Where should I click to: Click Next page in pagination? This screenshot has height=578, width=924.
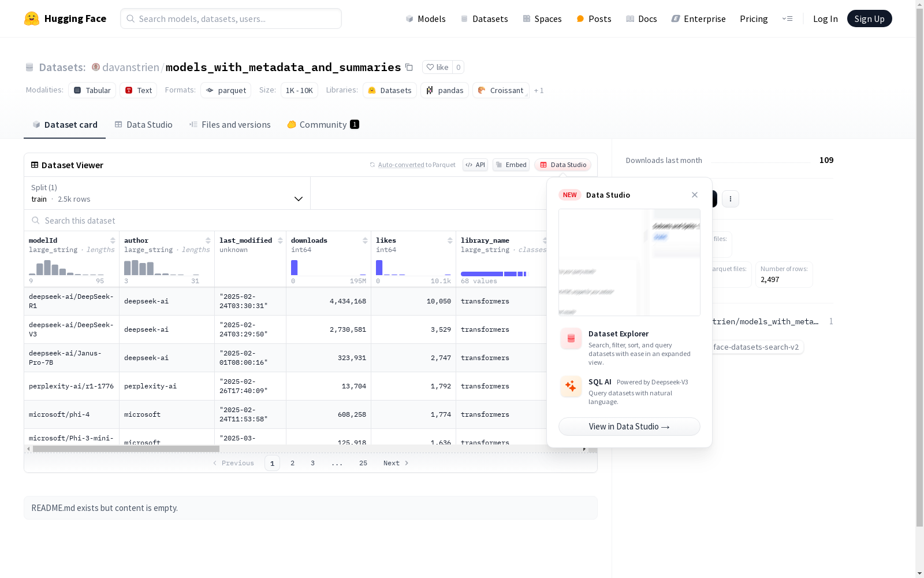(396, 463)
